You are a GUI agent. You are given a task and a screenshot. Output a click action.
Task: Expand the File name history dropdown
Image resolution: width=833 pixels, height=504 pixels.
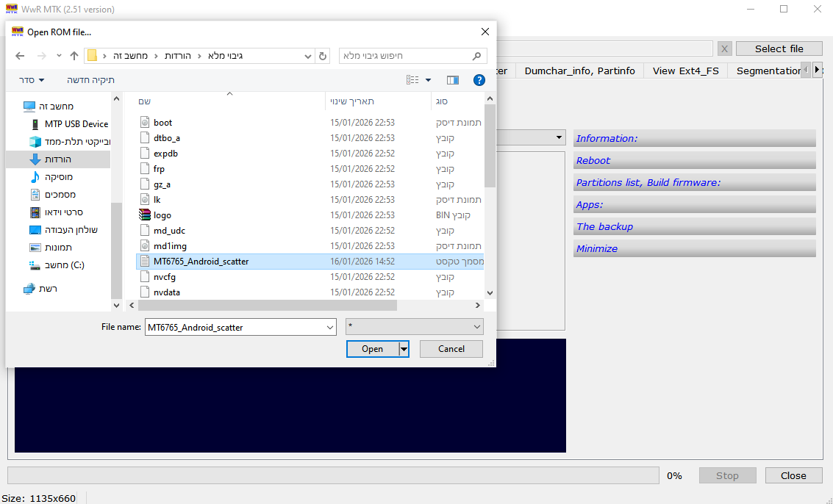tap(329, 327)
